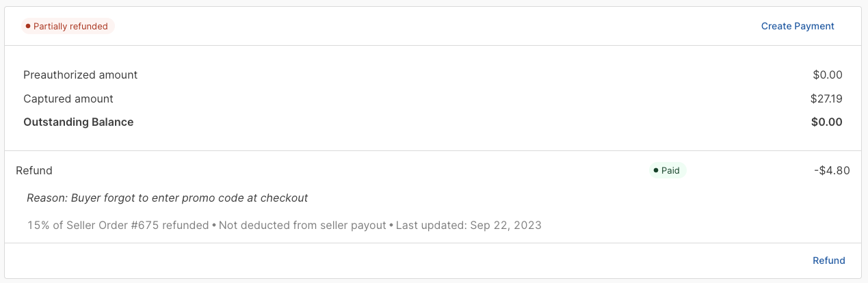The image size is (868, 283).
Task: Click the Refund row title text
Action: coord(34,170)
